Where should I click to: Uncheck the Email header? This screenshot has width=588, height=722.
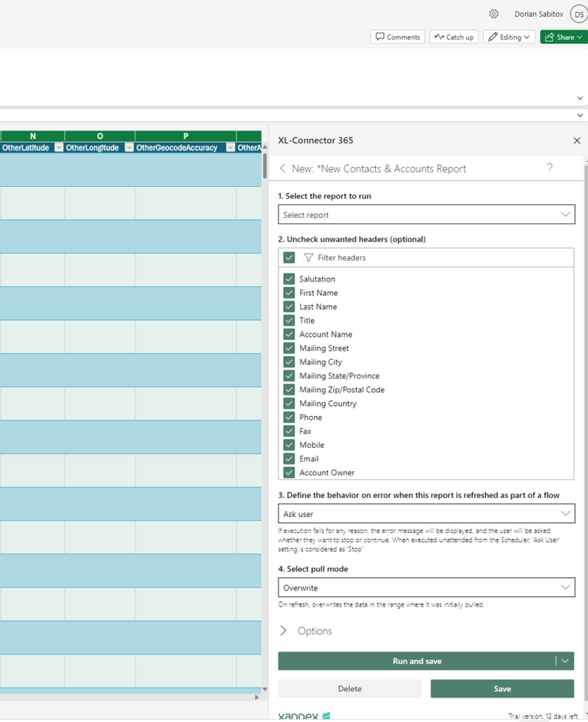[289, 459]
